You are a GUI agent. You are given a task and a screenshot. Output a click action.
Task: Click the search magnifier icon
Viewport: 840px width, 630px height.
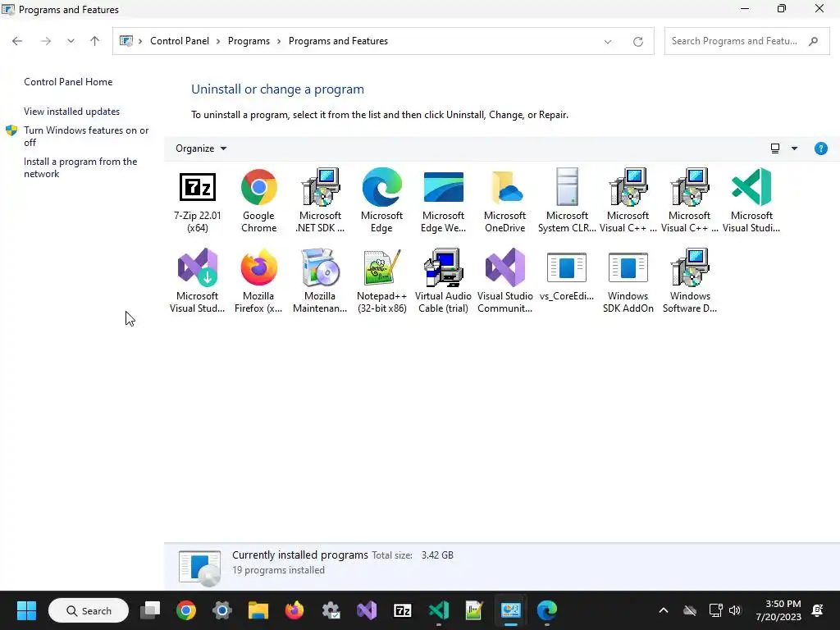(813, 41)
